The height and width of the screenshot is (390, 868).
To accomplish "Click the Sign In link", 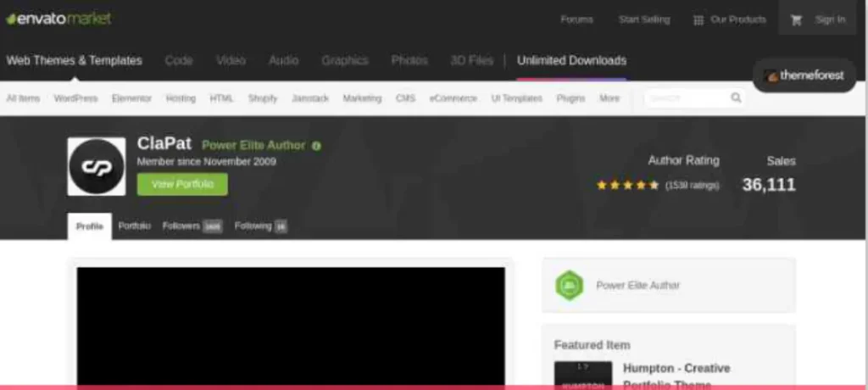I will tap(830, 20).
